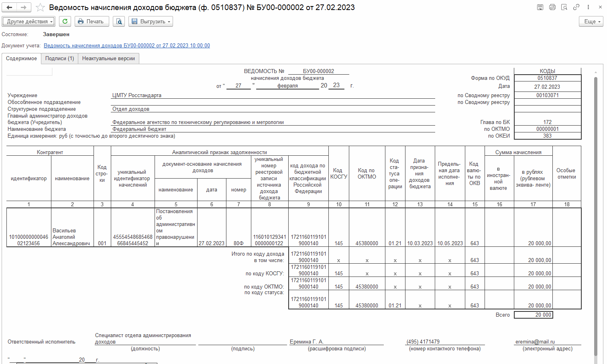Open the three-dot menu at top right

pos(588,7)
